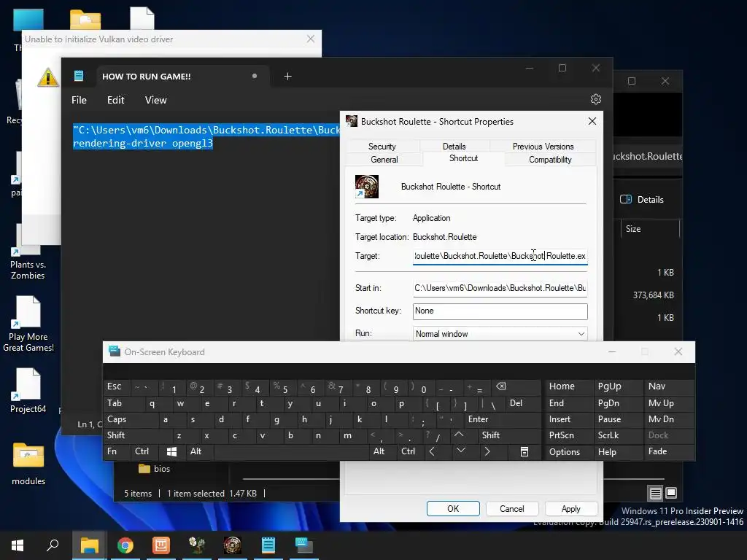Expand the Run dropdown showing Normal window
This screenshot has width=747, height=560.
pos(500,334)
